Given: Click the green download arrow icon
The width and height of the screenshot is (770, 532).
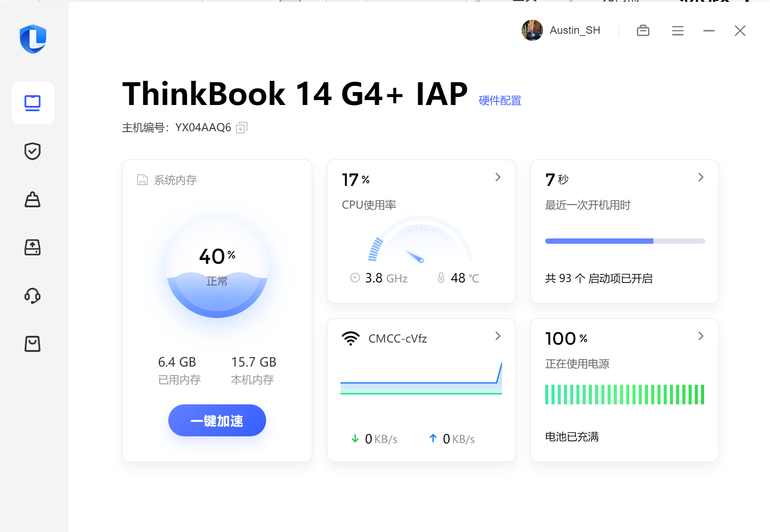Looking at the screenshot, I should coord(355,439).
